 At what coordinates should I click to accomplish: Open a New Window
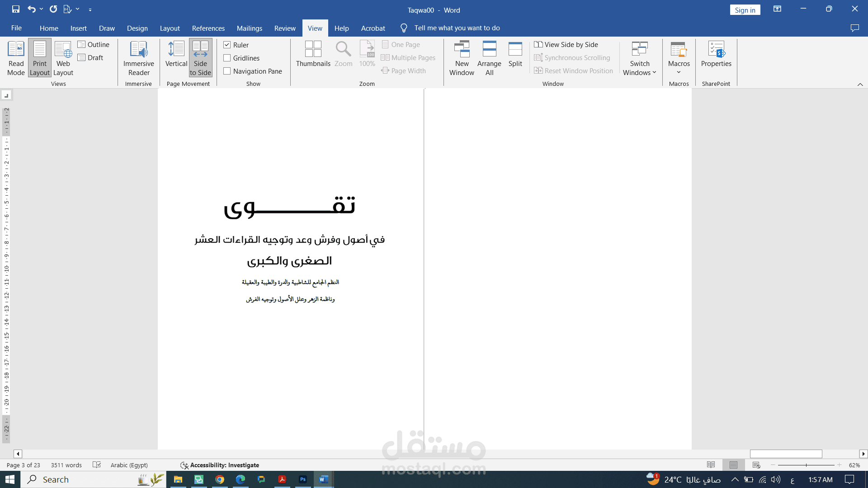point(462,58)
